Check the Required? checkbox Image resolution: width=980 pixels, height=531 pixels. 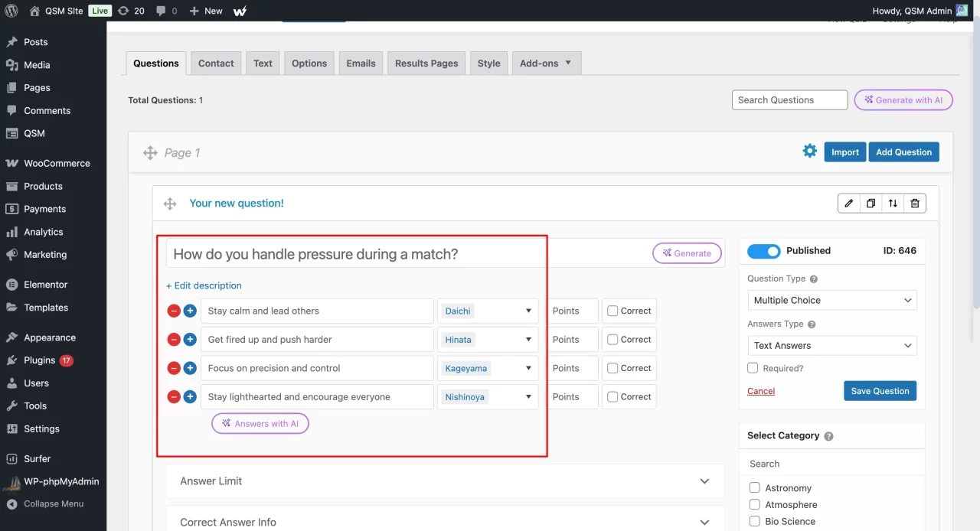point(753,368)
